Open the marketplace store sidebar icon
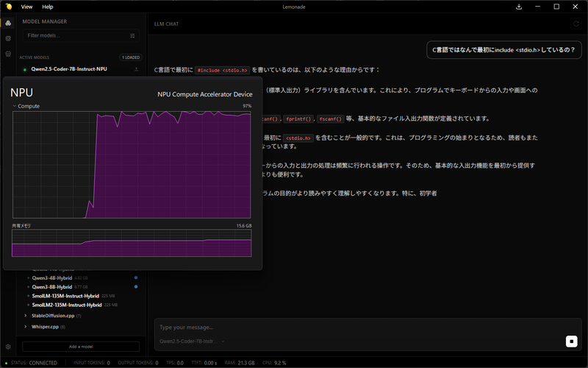This screenshot has height=368, width=588. (x=8, y=54)
